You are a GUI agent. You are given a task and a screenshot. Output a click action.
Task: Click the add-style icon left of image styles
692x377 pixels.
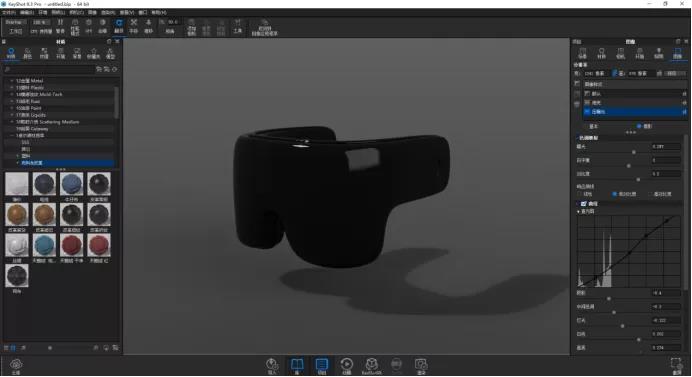click(577, 84)
